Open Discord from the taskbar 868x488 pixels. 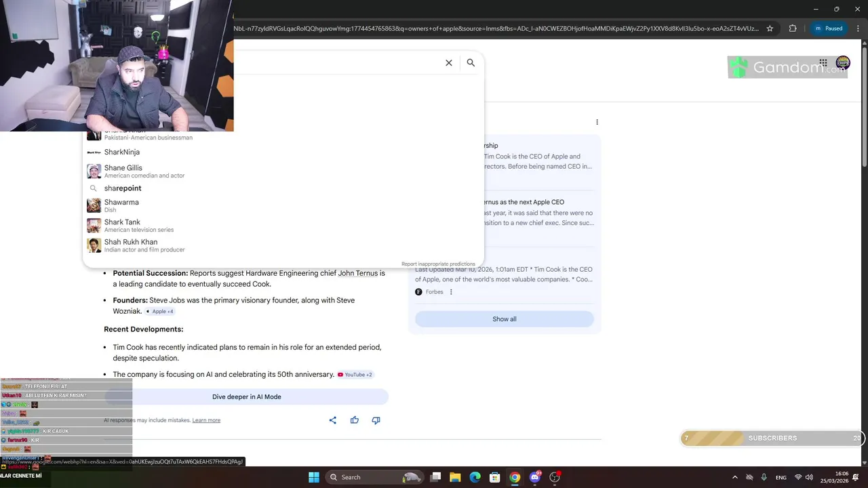click(x=535, y=477)
